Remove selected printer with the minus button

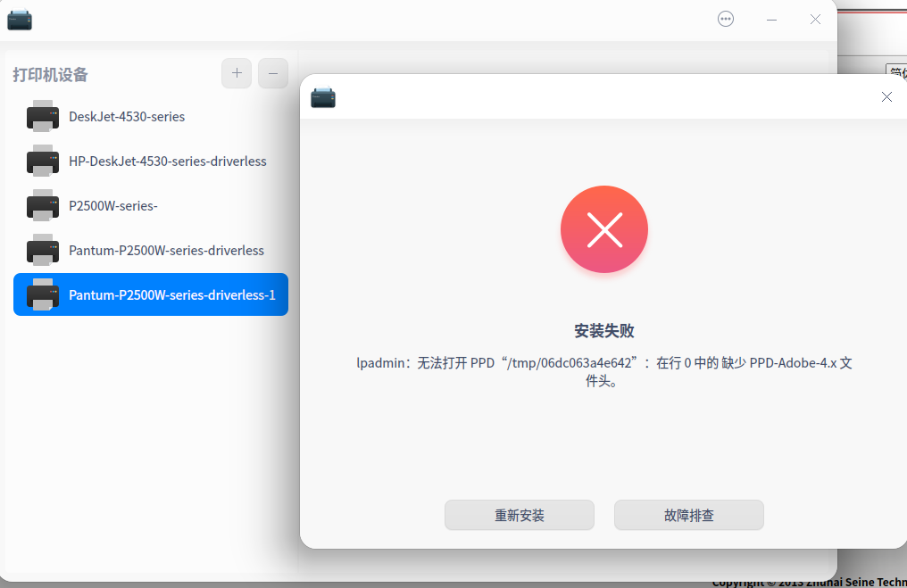coord(272,73)
